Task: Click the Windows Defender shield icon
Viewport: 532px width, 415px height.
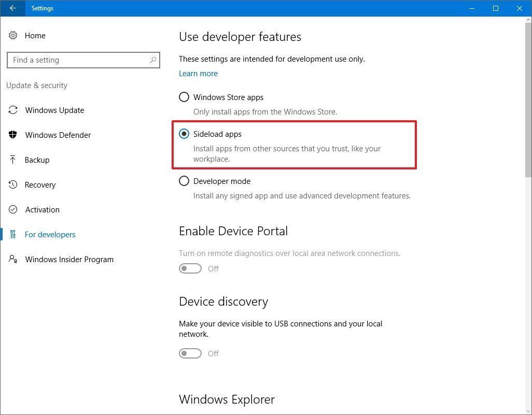Action: tap(13, 135)
